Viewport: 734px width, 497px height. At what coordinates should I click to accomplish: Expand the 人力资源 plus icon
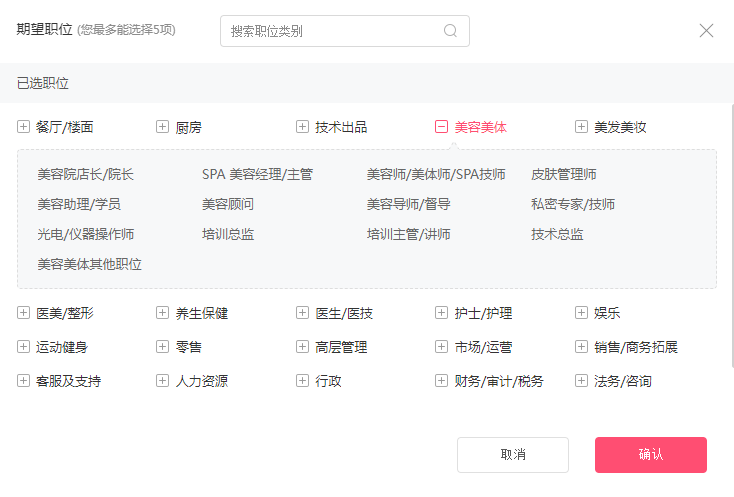point(162,381)
